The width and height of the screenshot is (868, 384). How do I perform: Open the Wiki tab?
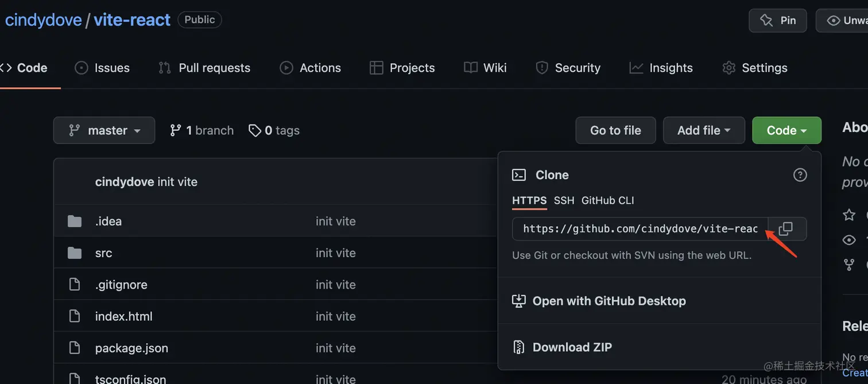coord(485,68)
